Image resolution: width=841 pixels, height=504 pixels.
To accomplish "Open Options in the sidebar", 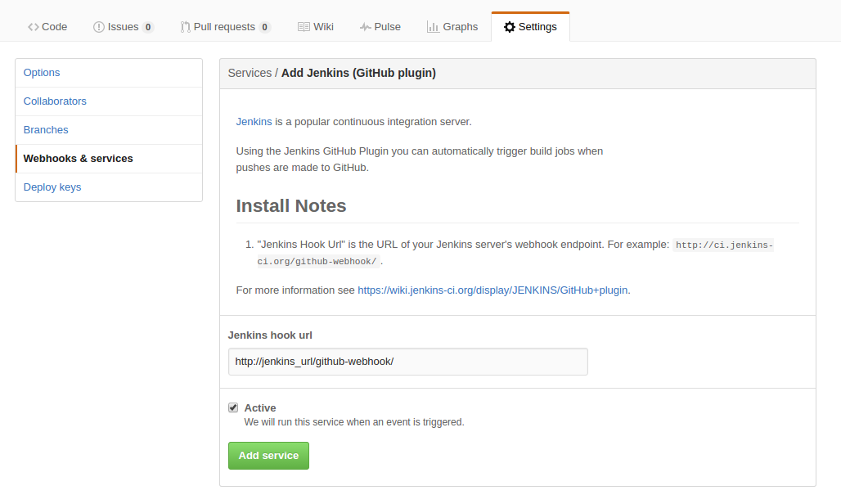I will 109,73.
